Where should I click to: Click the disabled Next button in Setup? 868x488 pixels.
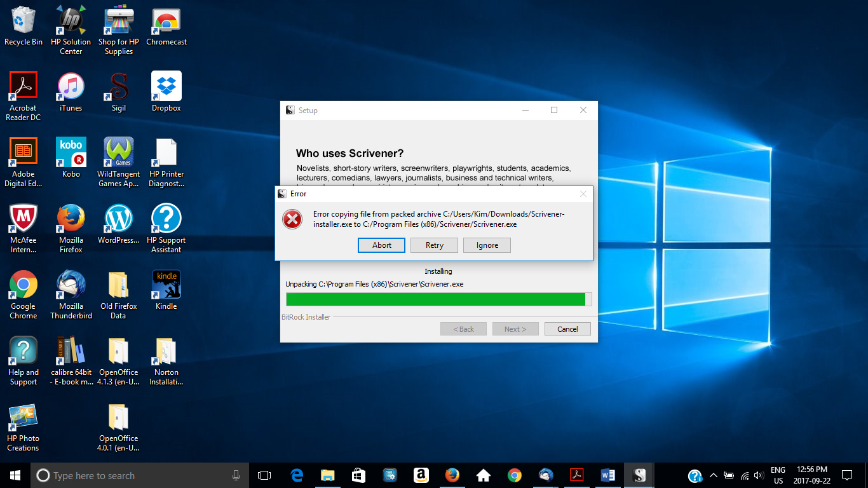[x=515, y=329]
